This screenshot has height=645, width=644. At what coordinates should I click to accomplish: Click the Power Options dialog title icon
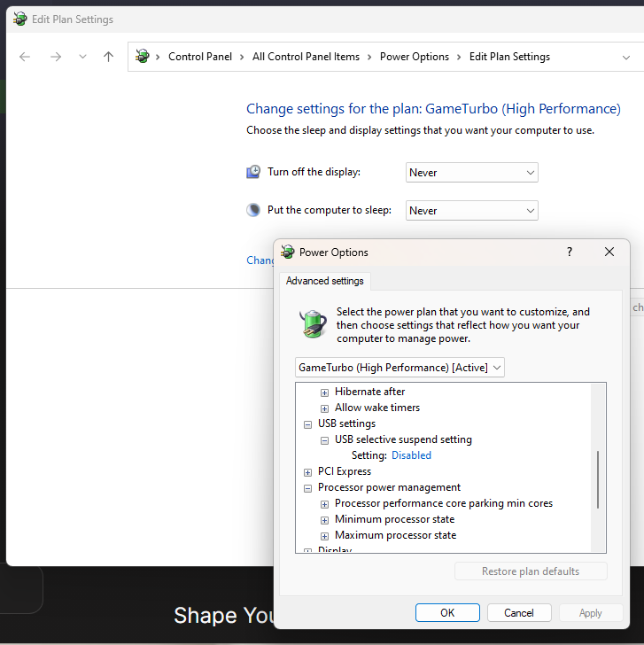click(288, 252)
